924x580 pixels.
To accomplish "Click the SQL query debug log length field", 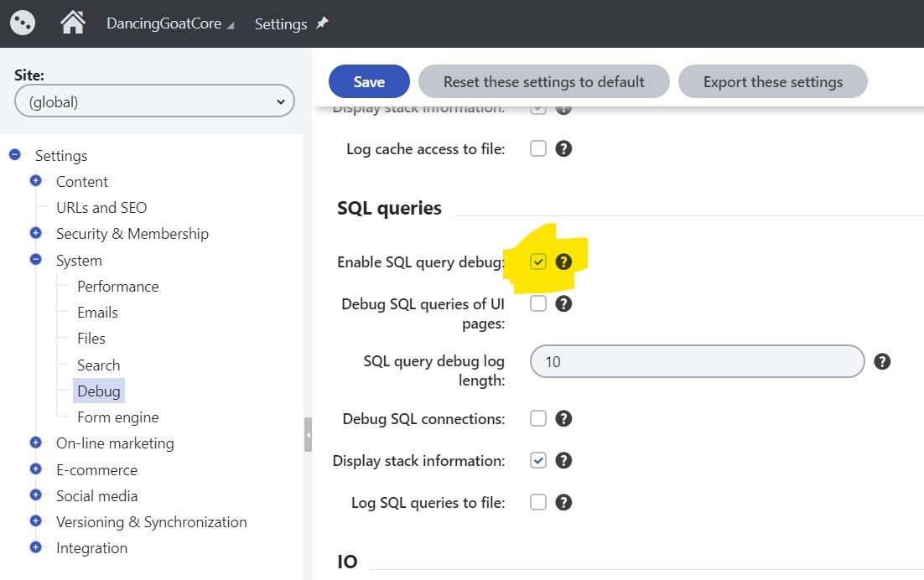I will (697, 361).
